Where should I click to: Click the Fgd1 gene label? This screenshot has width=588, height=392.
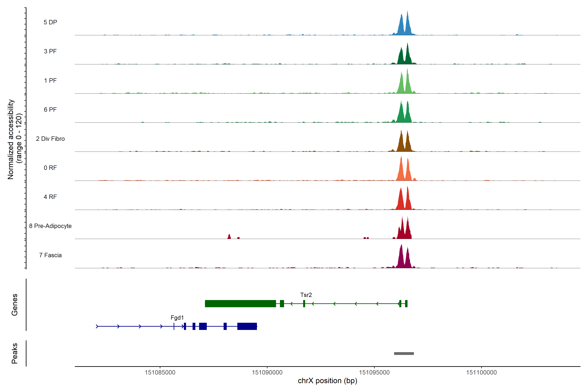(177, 318)
